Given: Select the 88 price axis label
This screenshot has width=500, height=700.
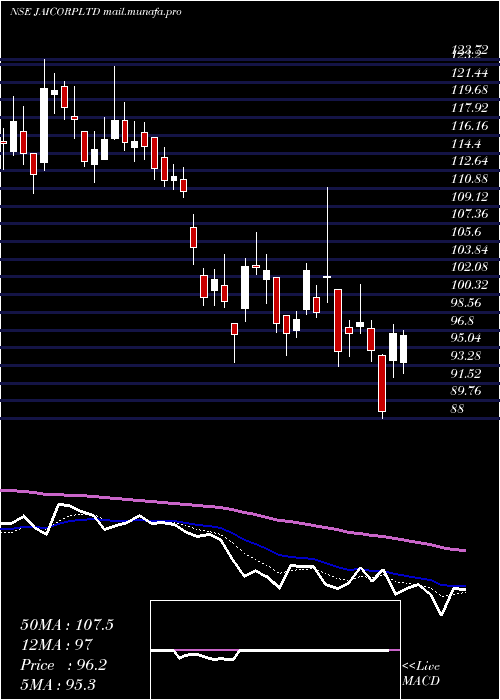Looking at the screenshot, I should click(x=458, y=408).
